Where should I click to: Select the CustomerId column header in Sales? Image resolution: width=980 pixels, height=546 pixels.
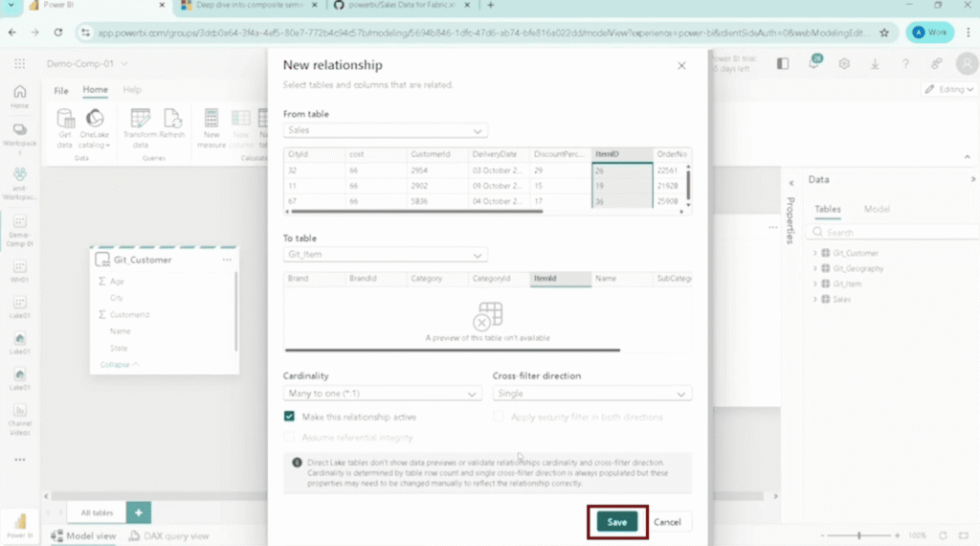(436, 154)
